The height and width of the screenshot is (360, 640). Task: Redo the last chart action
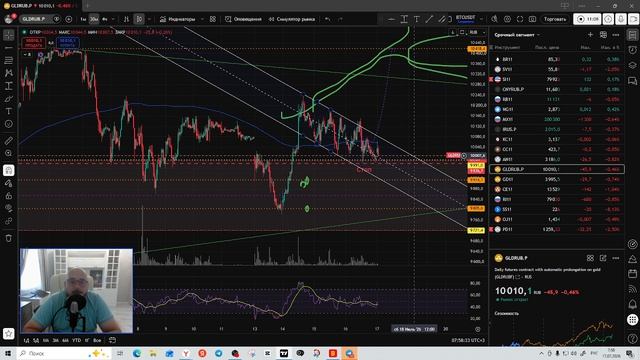tap(340, 19)
